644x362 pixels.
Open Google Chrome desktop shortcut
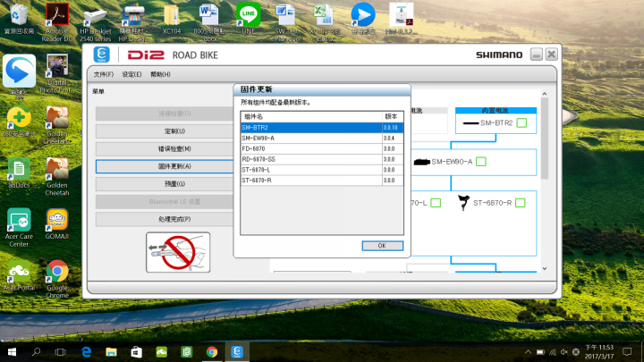(56, 279)
